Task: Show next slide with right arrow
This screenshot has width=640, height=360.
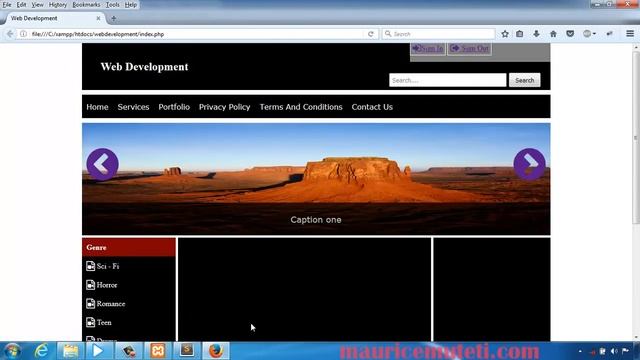Action: pos(529,164)
